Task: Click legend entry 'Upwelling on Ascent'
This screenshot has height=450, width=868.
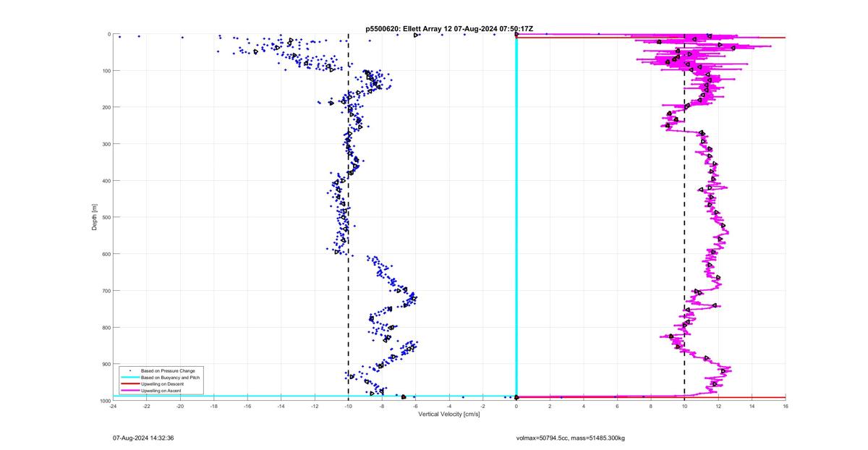Action: (x=161, y=390)
